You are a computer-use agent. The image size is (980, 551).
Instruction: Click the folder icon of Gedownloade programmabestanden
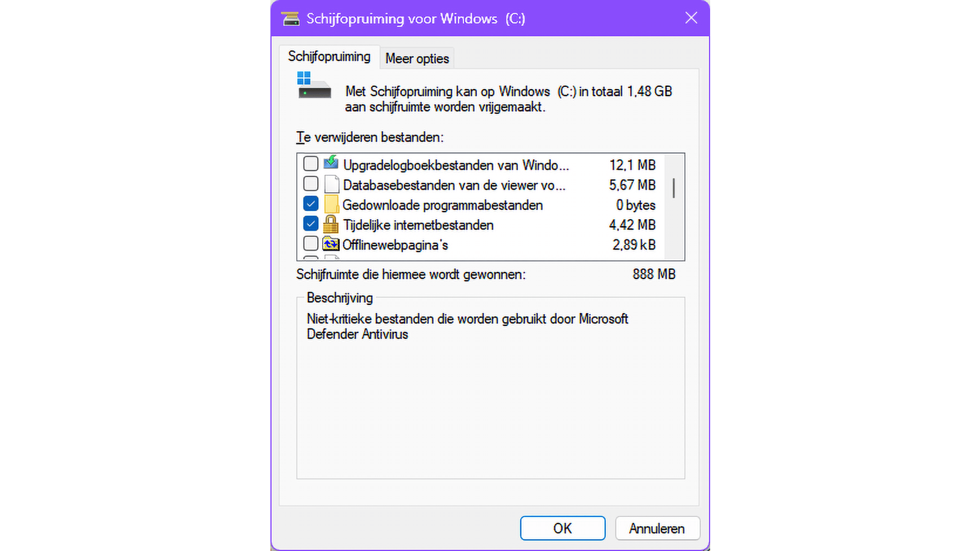click(331, 204)
